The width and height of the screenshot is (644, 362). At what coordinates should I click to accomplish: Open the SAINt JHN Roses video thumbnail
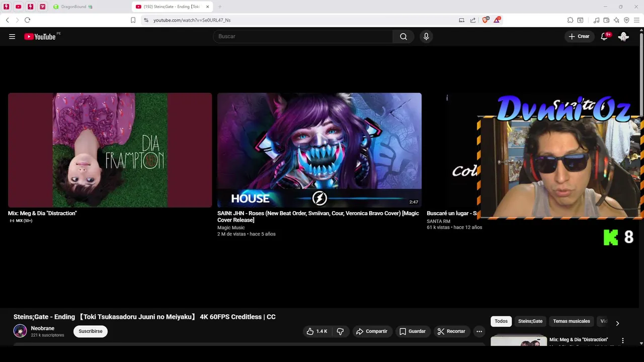[x=319, y=150]
